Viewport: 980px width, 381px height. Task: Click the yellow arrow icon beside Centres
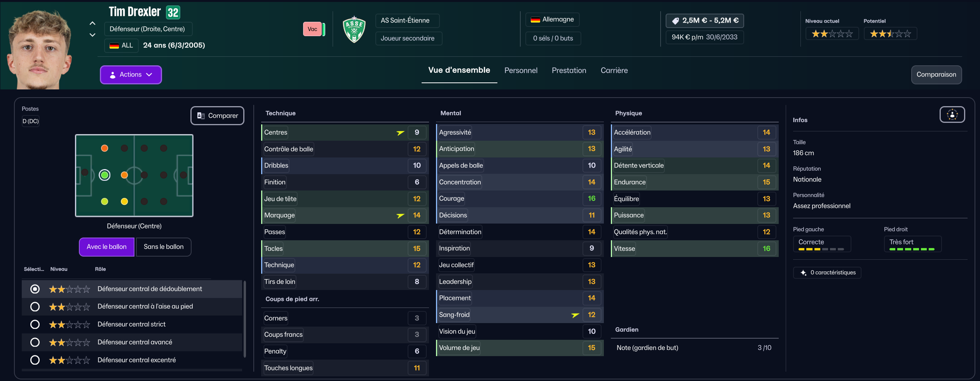pos(400,133)
